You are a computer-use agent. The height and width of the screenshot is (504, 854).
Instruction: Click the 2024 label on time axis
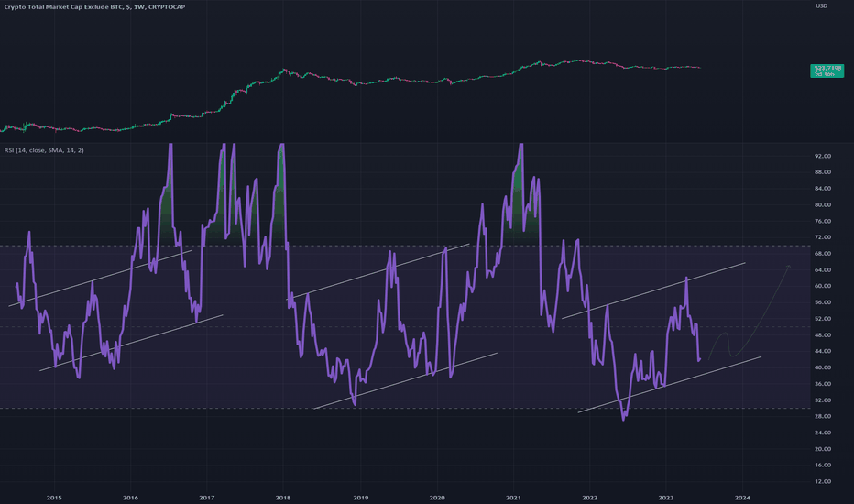pos(742,498)
